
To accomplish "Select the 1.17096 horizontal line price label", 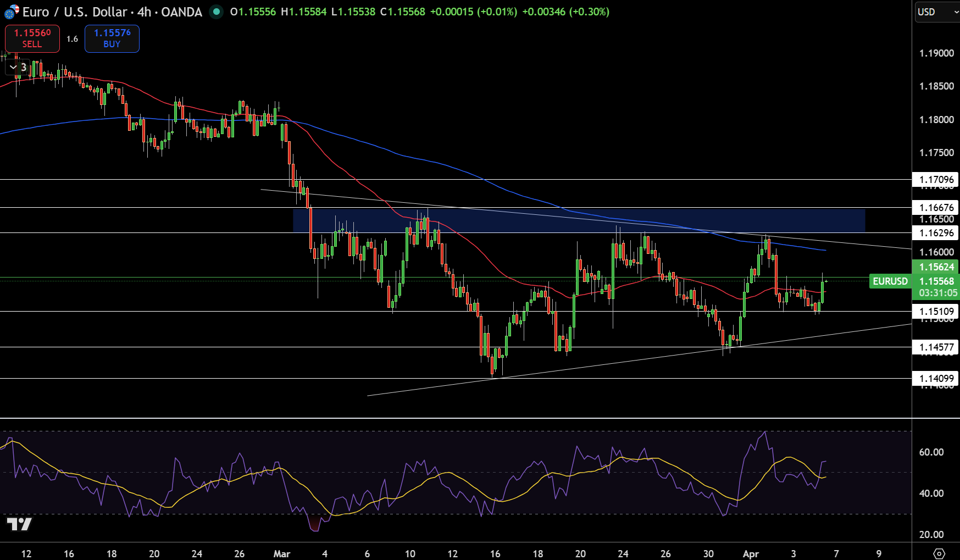I will [936, 179].
